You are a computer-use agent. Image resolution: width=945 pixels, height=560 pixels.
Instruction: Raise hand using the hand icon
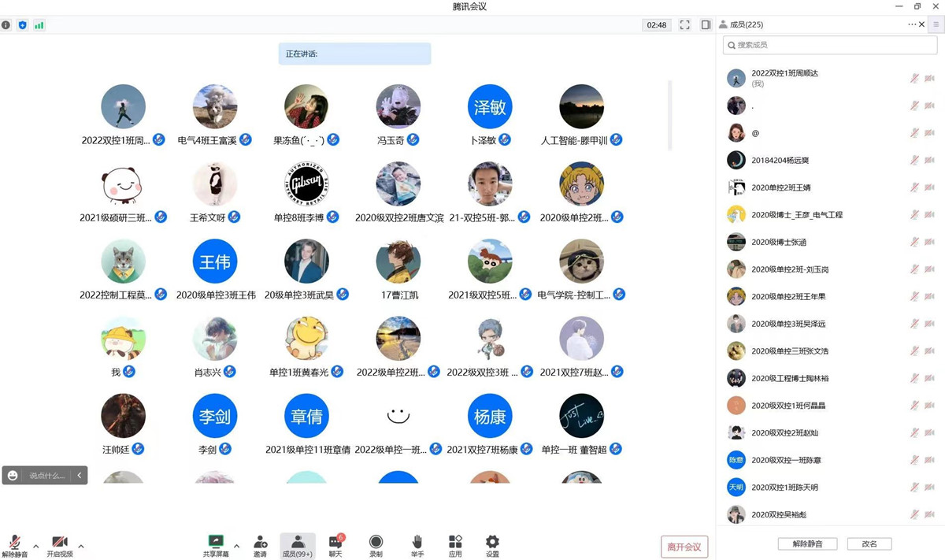(x=417, y=544)
